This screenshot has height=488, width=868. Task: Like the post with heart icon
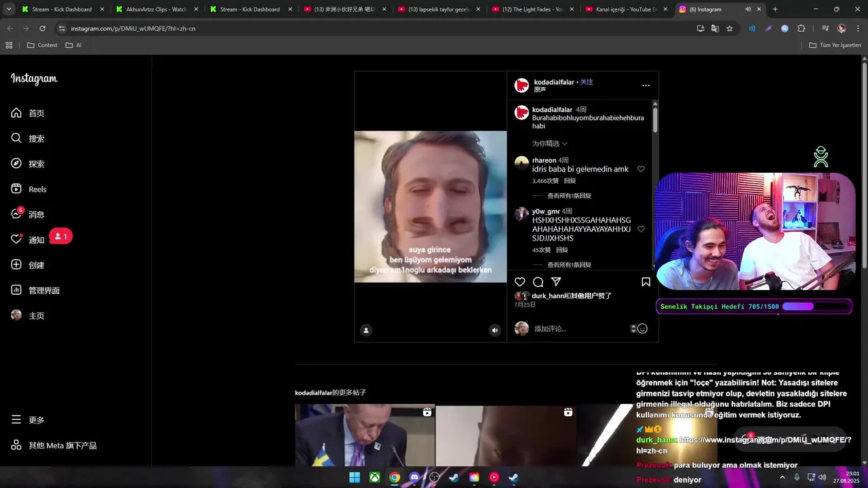tap(520, 282)
